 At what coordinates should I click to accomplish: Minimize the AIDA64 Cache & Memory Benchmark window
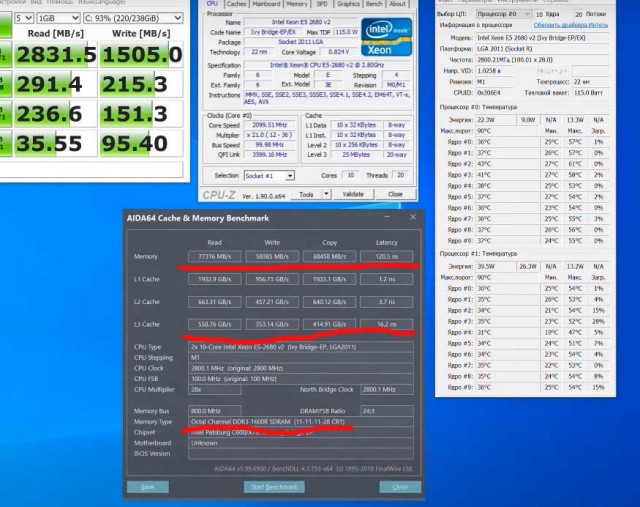click(387, 217)
